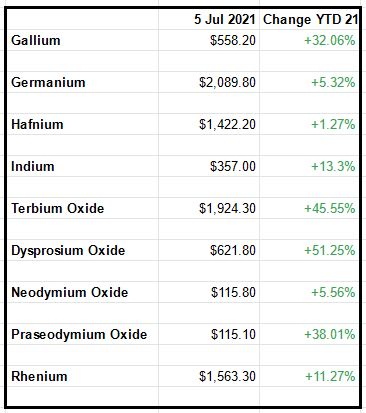Click the Terbium Oxide label cell
366x413 pixels.
83,208
